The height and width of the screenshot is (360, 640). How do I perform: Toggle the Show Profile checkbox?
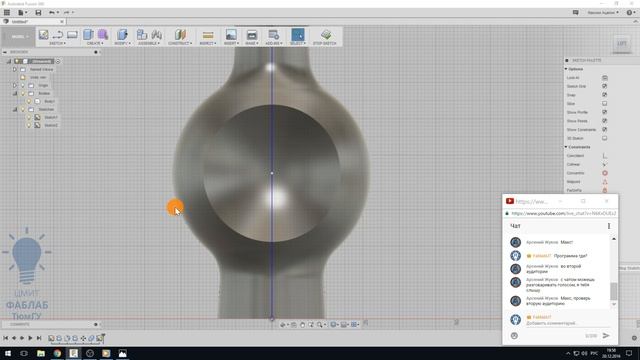coord(604,112)
